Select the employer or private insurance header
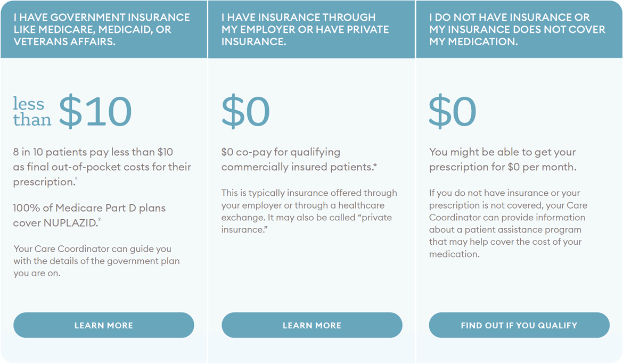 click(x=311, y=29)
